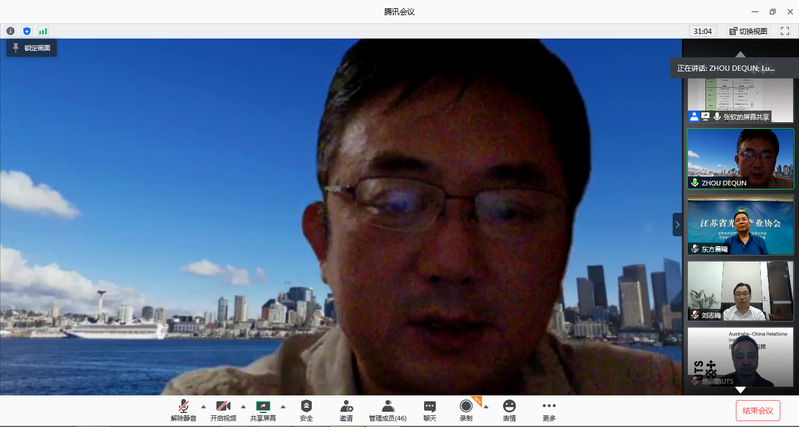The width and height of the screenshot is (799, 427).
Task: Toggle 锁定画面 pin on the video
Action: (32, 47)
